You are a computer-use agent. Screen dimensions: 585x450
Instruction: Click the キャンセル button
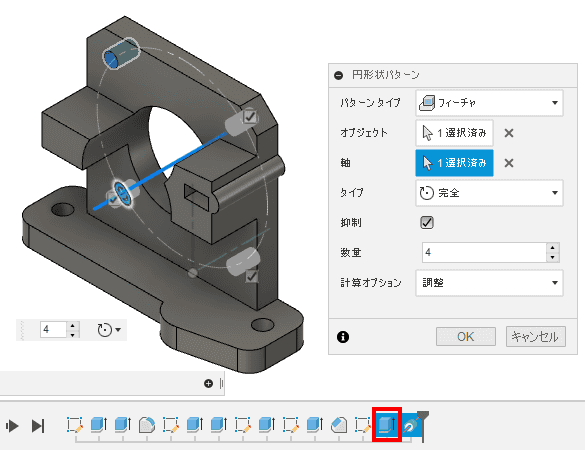pos(535,337)
